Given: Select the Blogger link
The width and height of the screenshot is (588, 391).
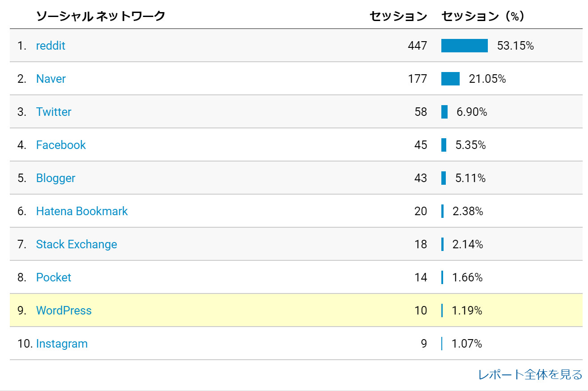Looking at the screenshot, I should click(55, 178).
